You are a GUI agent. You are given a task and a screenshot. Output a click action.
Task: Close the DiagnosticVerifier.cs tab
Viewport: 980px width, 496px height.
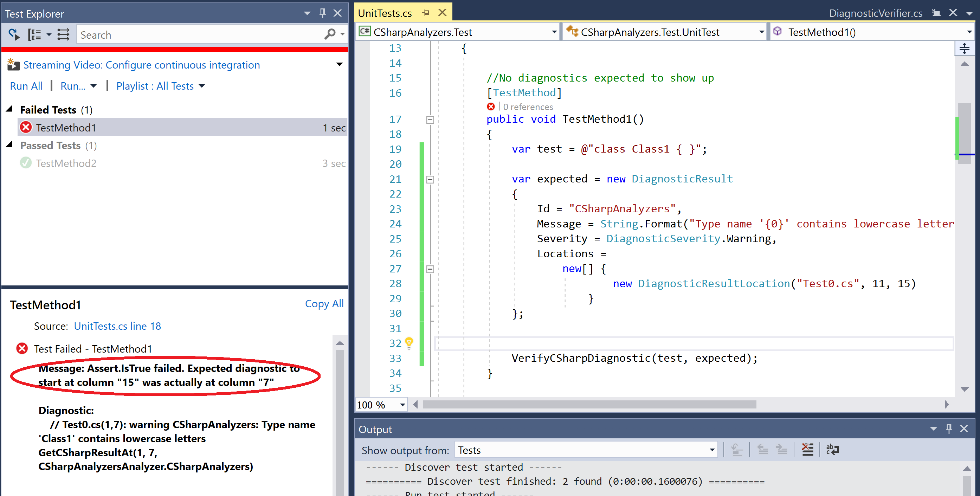953,13
